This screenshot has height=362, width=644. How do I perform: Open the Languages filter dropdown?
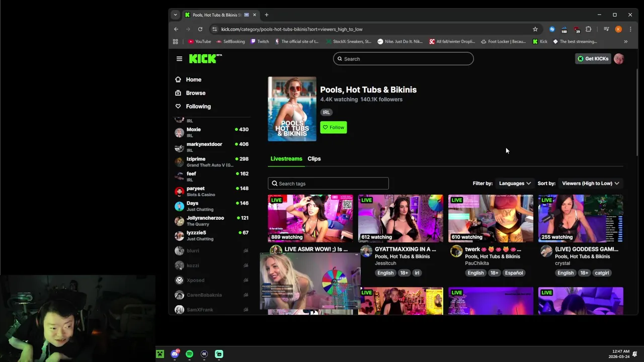coord(515,184)
